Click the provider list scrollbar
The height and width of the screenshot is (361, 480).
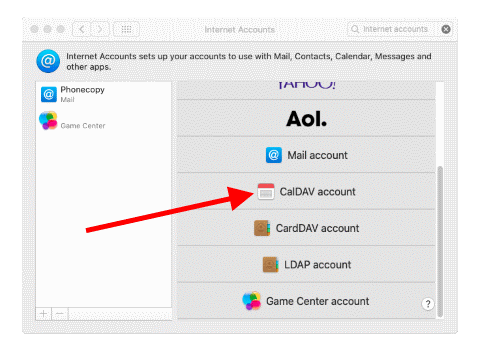click(440, 242)
